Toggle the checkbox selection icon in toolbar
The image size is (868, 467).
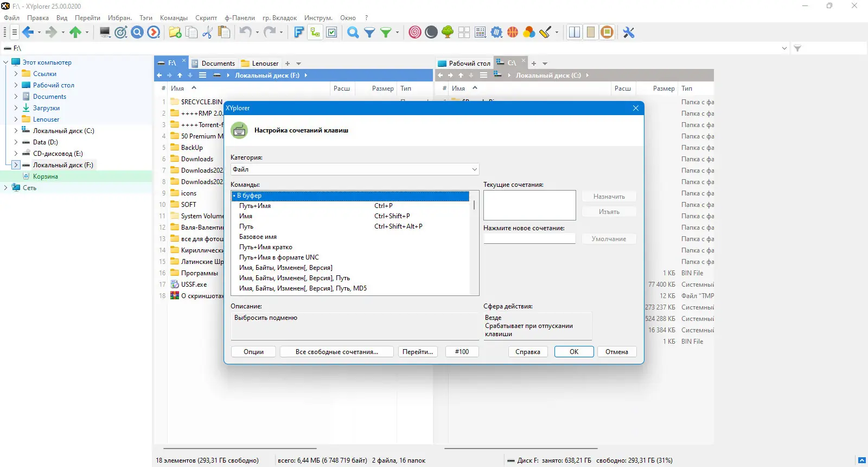point(332,33)
